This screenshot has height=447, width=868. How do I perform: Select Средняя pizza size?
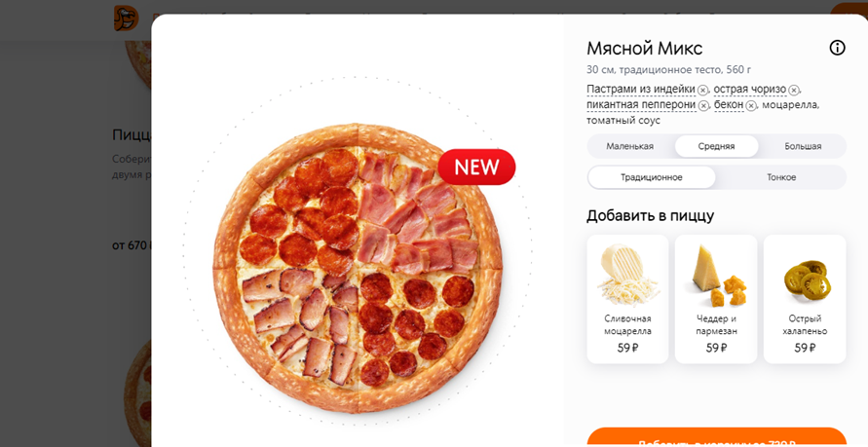[716, 147]
